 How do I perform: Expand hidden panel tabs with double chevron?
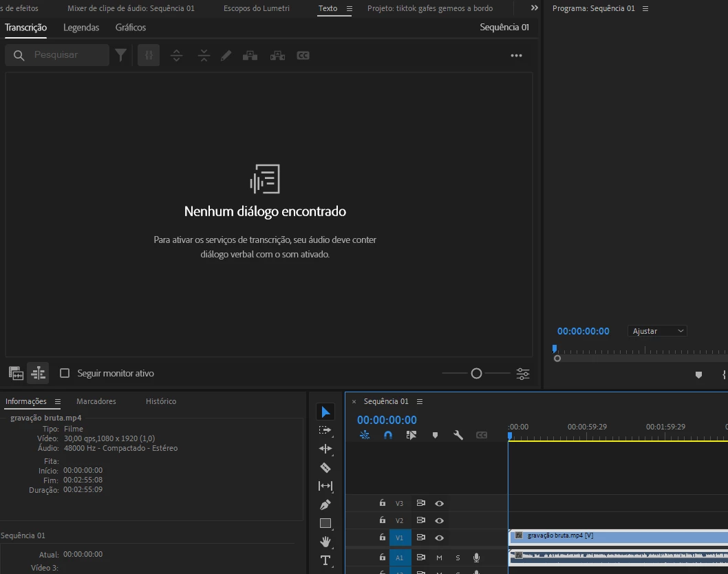coord(535,8)
